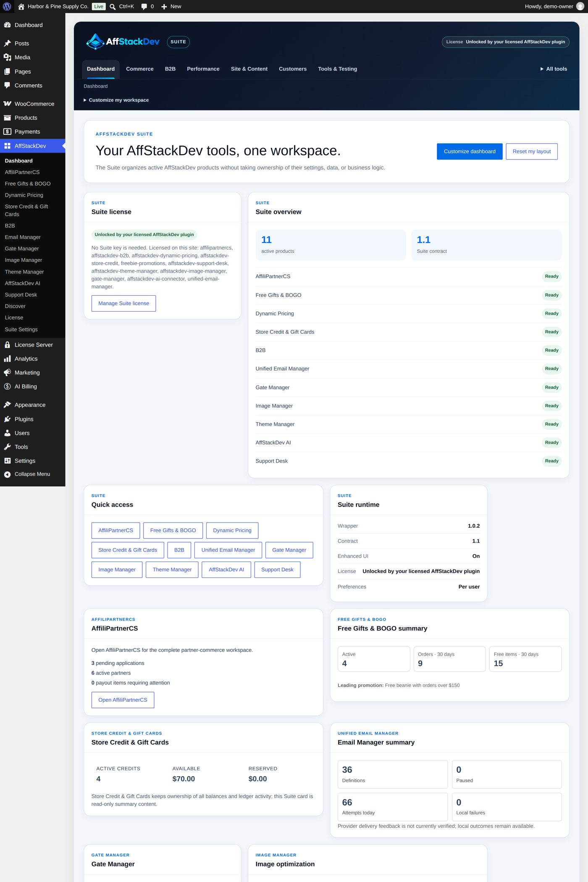Click the header License unlocked pill
Screen dimensions: 588x882
click(x=505, y=42)
